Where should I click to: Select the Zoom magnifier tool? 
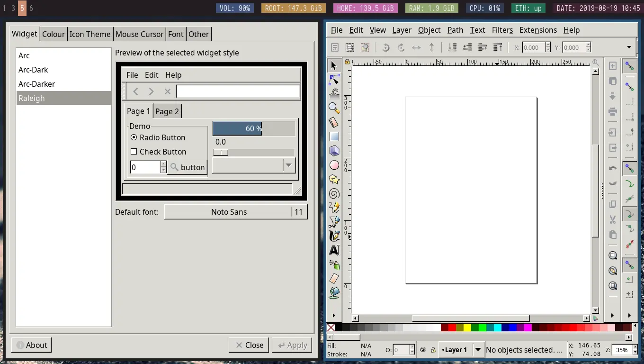point(334,108)
